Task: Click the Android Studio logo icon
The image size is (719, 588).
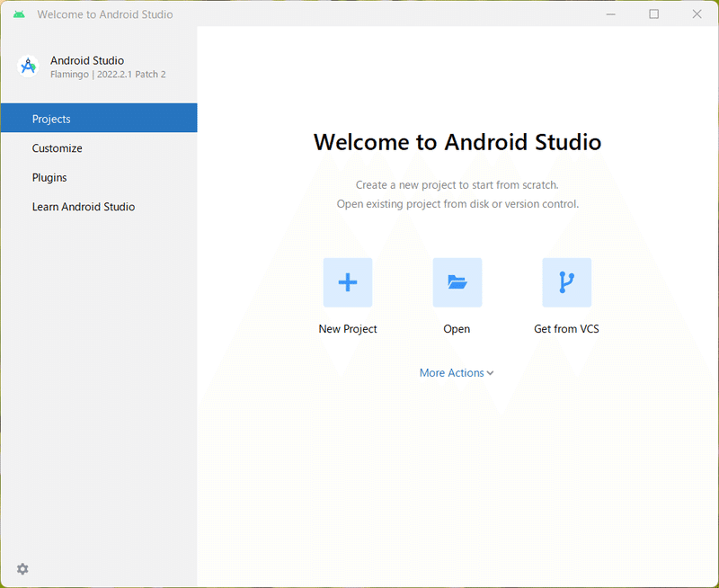Action: [x=27, y=67]
